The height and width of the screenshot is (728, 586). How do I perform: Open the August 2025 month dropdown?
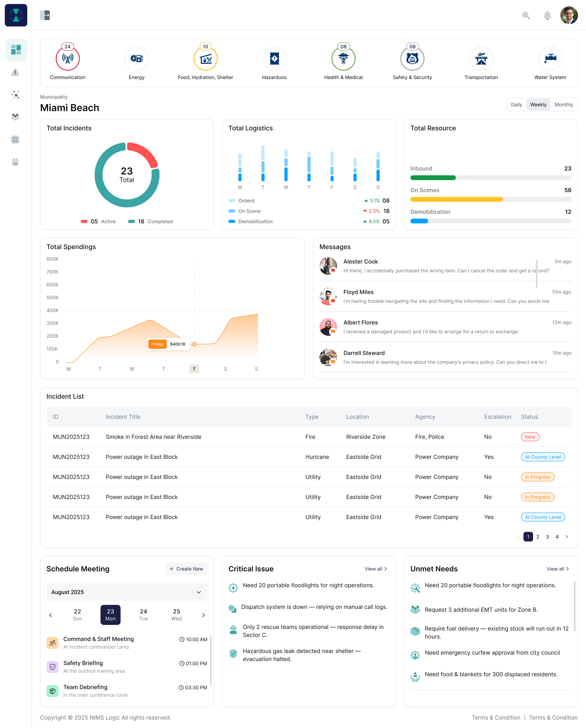coord(127,592)
